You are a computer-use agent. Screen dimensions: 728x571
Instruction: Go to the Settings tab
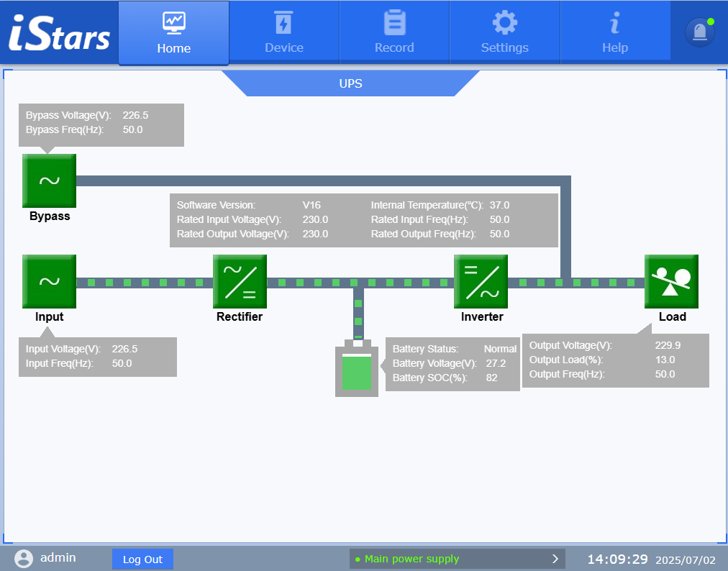click(504, 33)
